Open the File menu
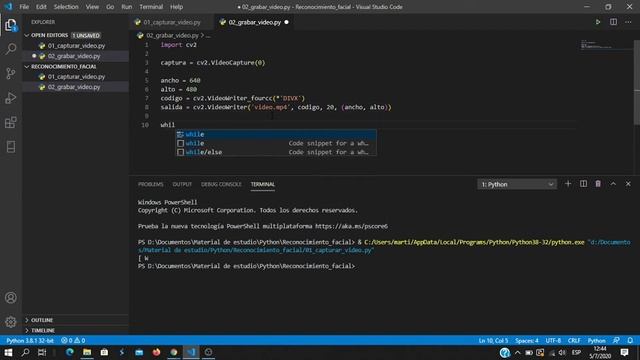Image resolution: width=640 pixels, height=360 pixels. (24, 7)
